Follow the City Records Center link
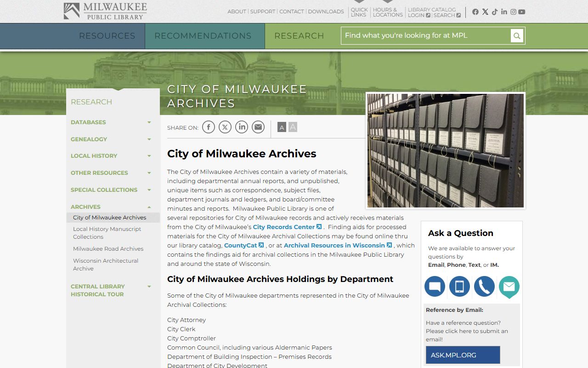The image size is (588, 368). click(287, 227)
